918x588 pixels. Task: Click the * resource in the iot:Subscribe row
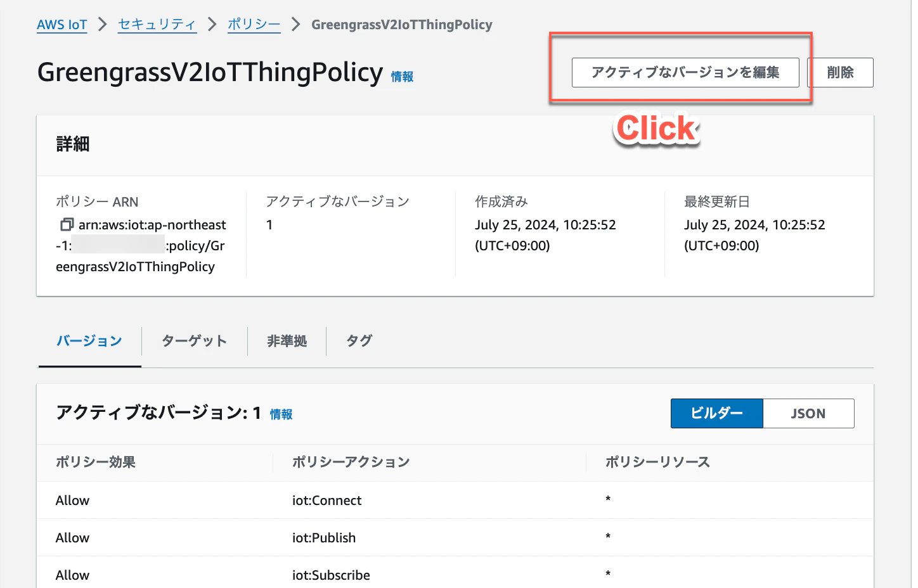pyautogui.click(x=608, y=574)
